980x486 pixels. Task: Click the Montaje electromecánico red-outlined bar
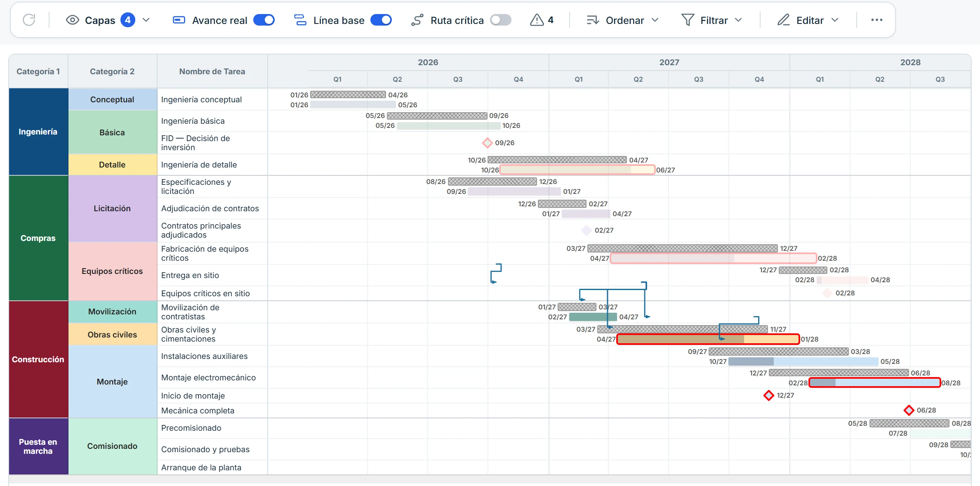(x=875, y=383)
